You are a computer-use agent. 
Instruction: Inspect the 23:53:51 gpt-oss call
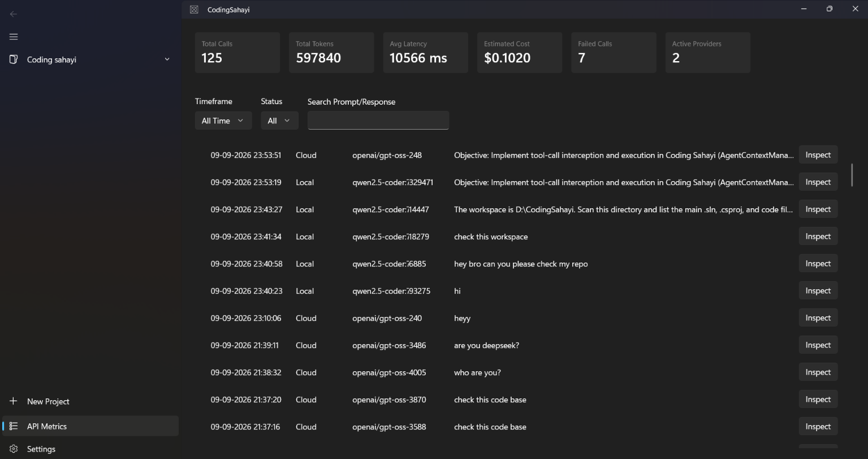point(818,155)
